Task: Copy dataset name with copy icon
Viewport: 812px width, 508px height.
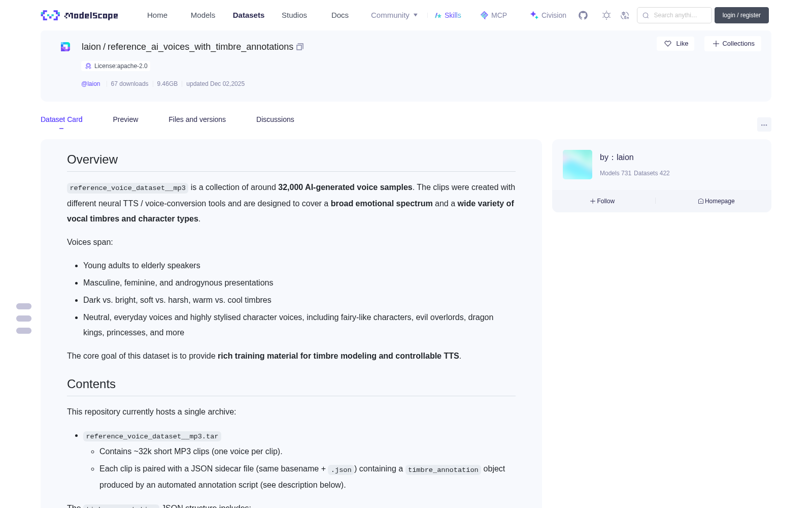Action: click(300, 47)
